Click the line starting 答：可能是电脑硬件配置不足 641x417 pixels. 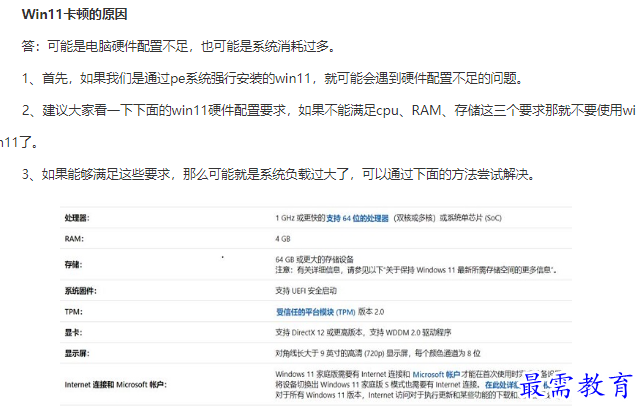click(x=179, y=46)
